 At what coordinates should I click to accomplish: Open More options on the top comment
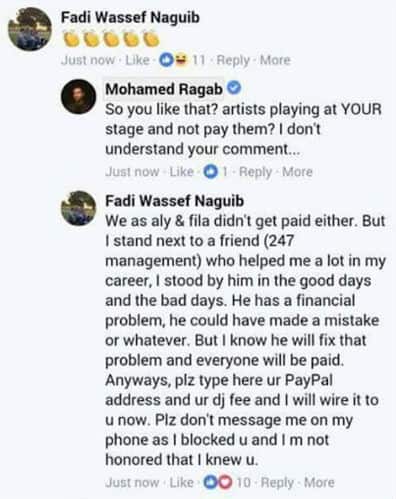point(275,60)
